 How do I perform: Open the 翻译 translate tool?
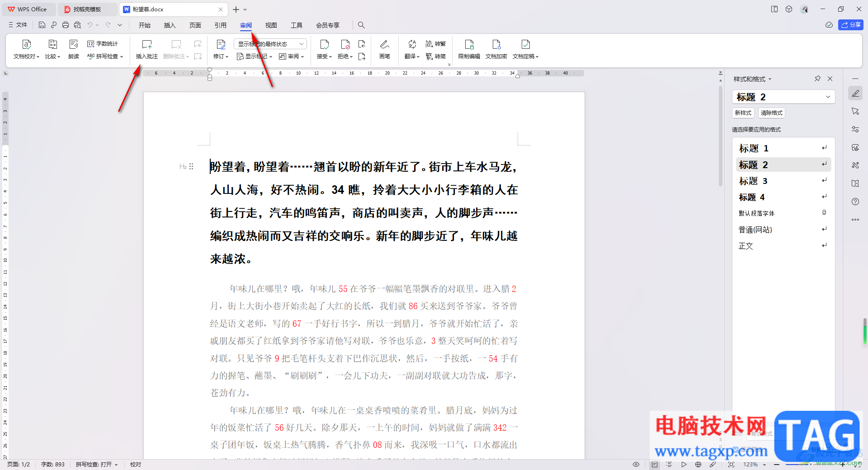point(412,50)
